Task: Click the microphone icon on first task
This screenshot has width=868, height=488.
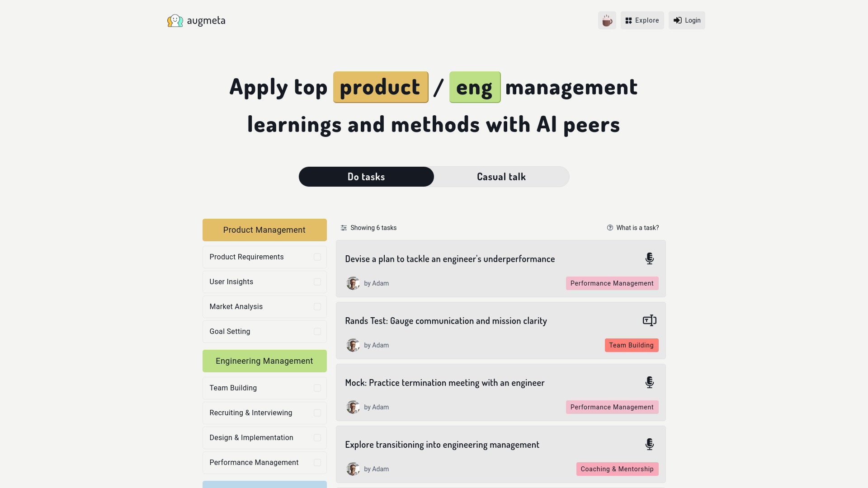Action: (x=649, y=258)
